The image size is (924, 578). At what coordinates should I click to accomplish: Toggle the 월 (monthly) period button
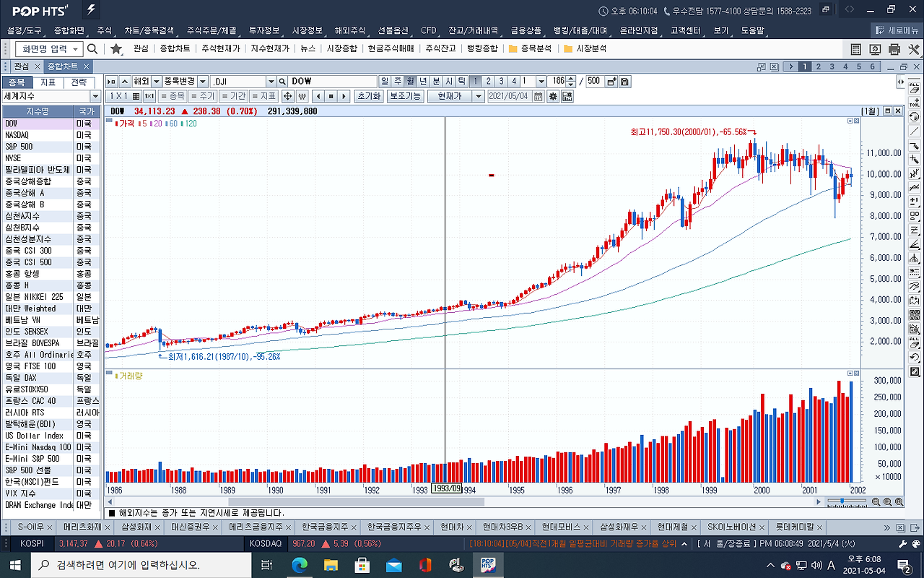[x=410, y=82]
